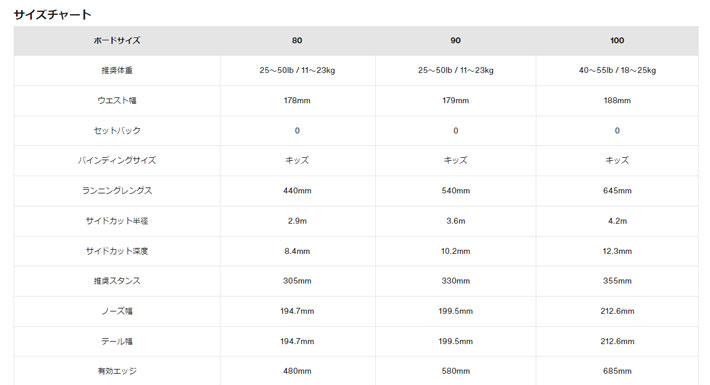Select the 80 column header
Image resolution: width=710 pixels, height=385 pixels.
coord(297,40)
